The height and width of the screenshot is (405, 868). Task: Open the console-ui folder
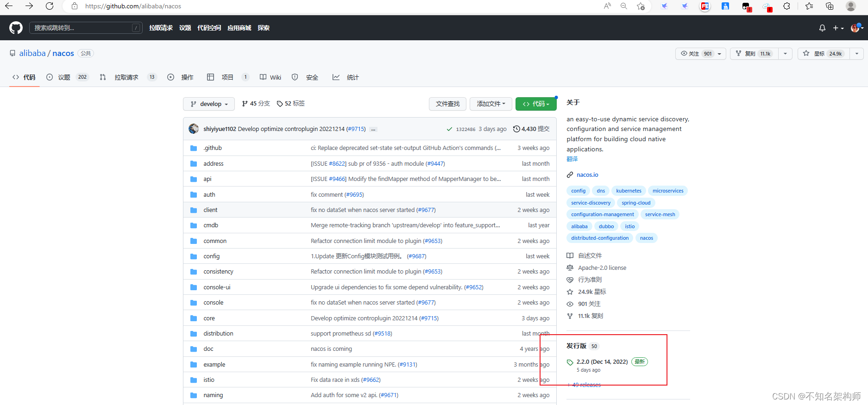[x=217, y=287]
